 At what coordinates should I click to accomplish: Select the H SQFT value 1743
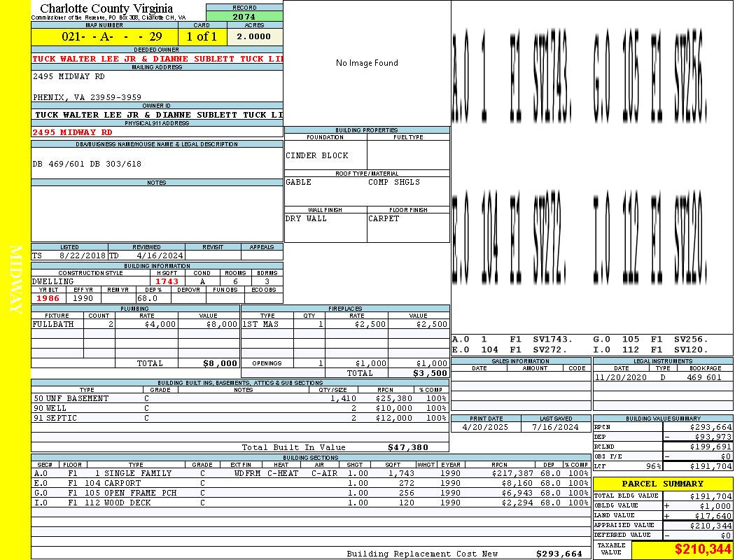(x=167, y=281)
